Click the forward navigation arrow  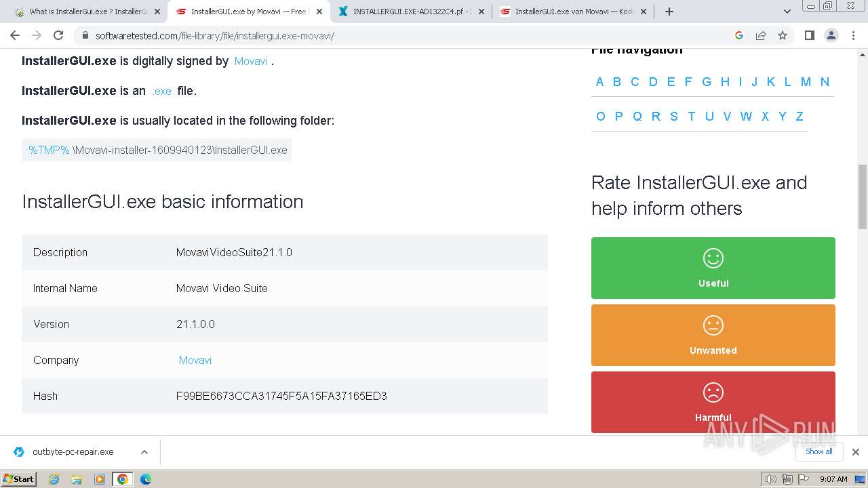tap(37, 35)
